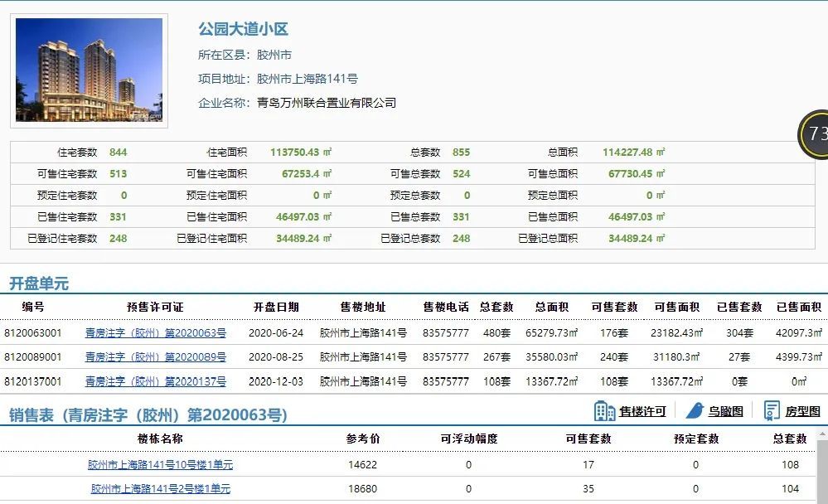
Task: Click opening date 2020-12-03
Action: 276,381
